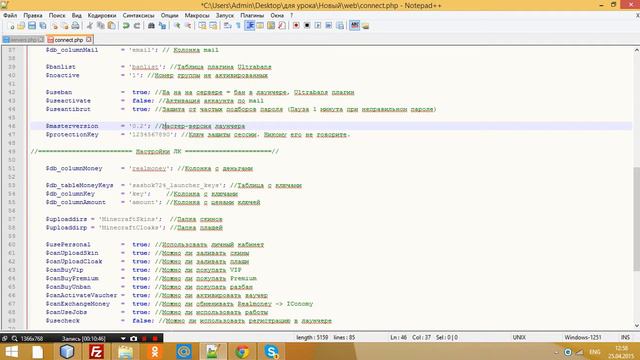Click the $usecheck variable text
This screenshot has width=640, height=360.
pos(63,321)
